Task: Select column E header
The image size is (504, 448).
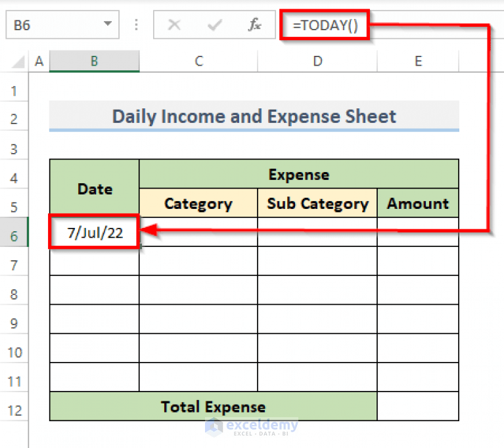Action: pos(418,61)
